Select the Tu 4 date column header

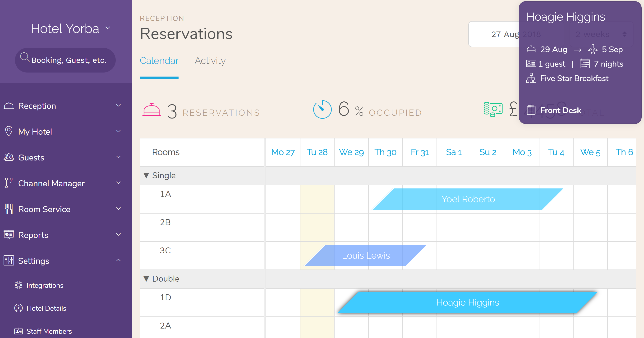556,152
